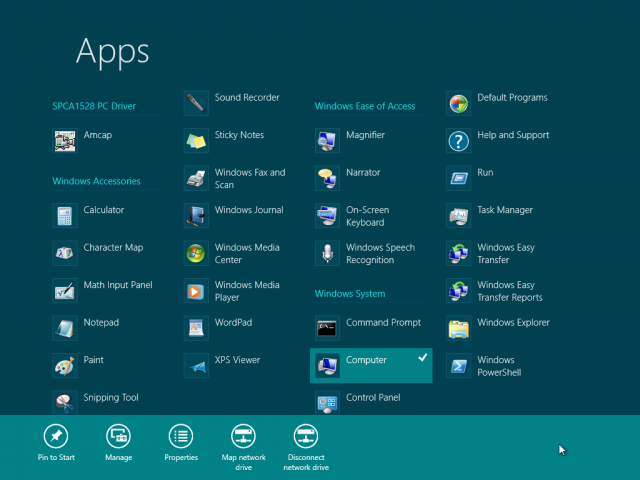This screenshot has width=640, height=480.
Task: Click the Windows Journal label
Action: [x=249, y=210]
